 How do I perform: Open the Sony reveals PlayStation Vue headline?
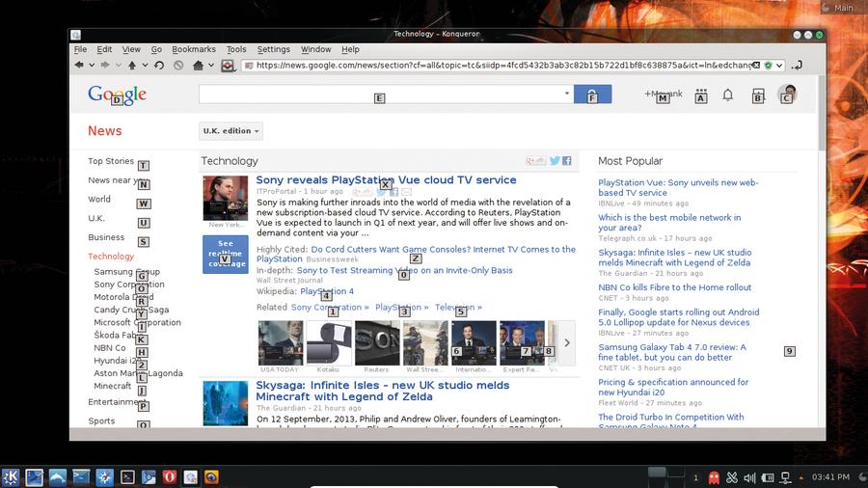coord(386,179)
